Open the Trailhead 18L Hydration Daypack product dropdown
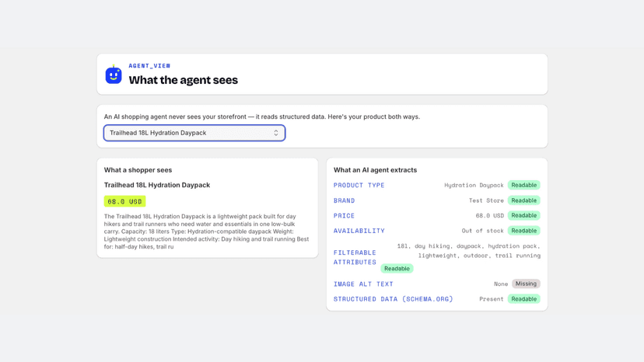The image size is (644, 362). [x=194, y=133]
